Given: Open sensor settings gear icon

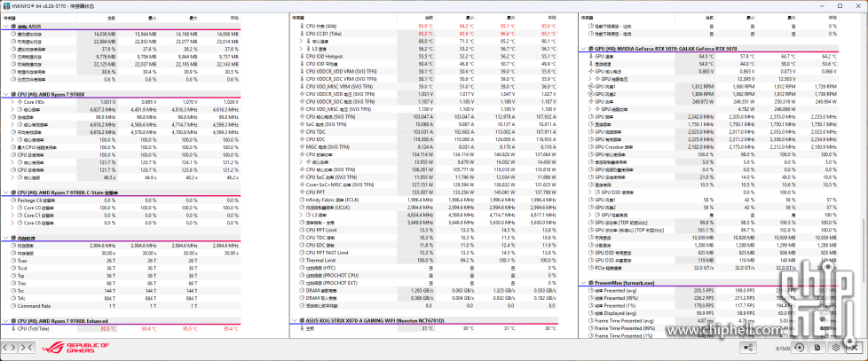Looking at the screenshot, I should point(836,348).
